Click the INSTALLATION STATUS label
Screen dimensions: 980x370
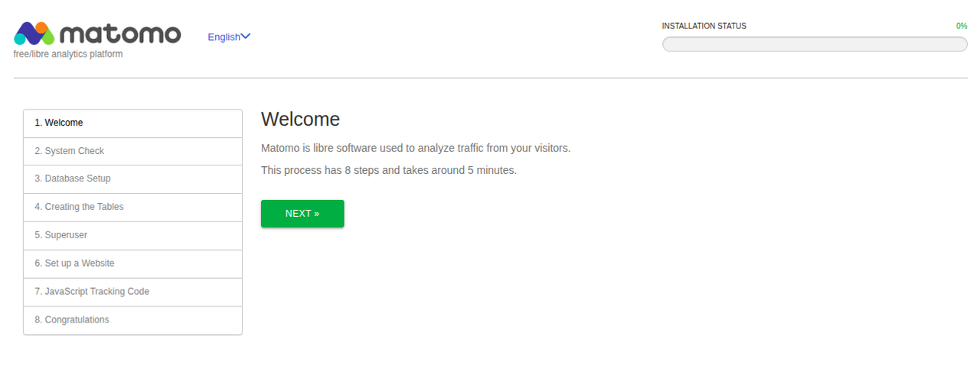(704, 26)
